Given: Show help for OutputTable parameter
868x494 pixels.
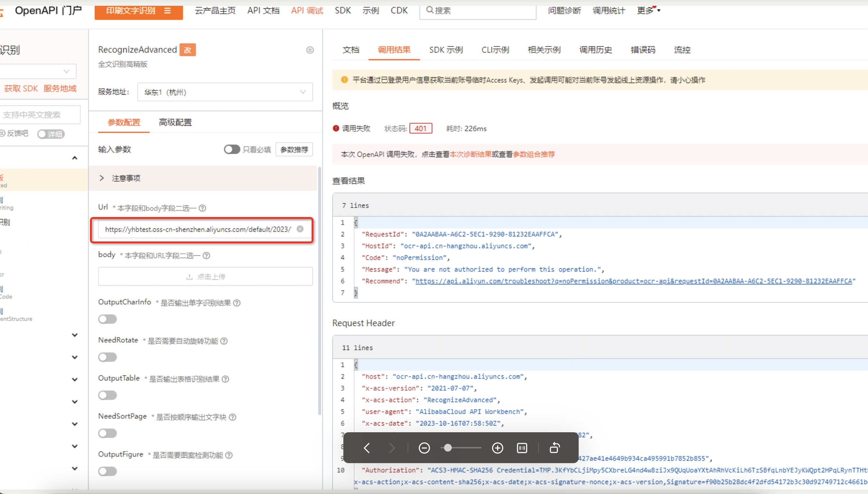Looking at the screenshot, I should point(225,379).
